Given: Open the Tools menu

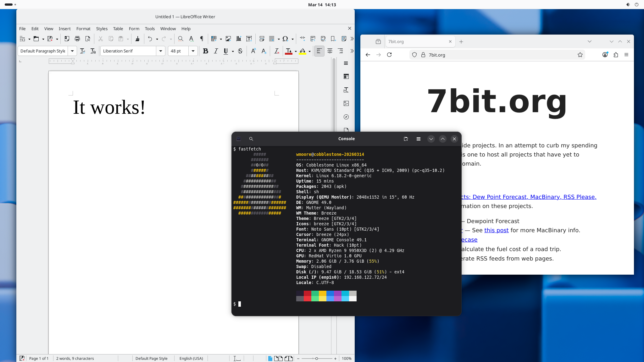Looking at the screenshot, I should point(150,29).
